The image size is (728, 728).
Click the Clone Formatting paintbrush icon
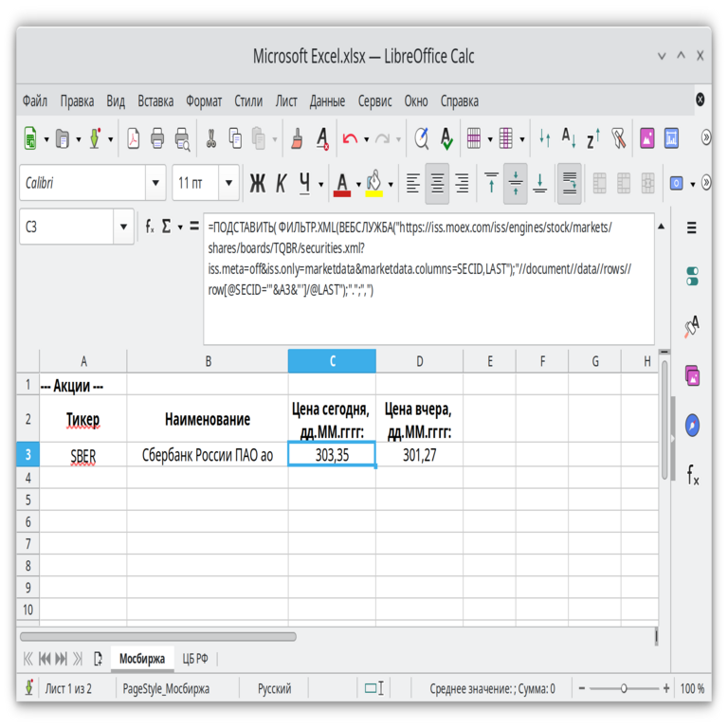[x=297, y=138]
